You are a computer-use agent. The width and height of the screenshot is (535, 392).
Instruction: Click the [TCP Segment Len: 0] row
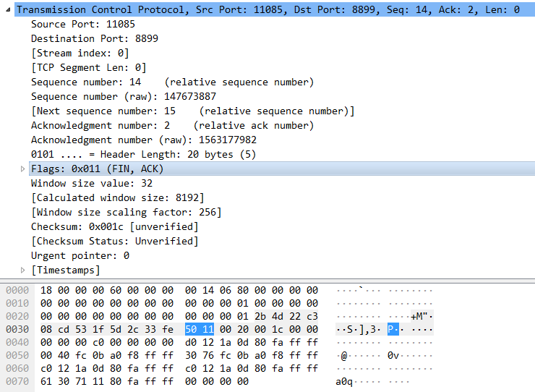[x=89, y=67]
